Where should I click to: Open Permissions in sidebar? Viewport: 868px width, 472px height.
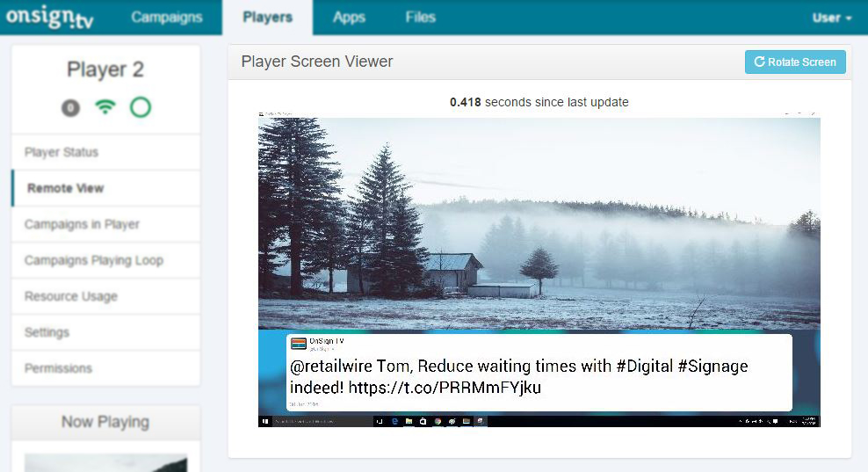tap(105, 368)
